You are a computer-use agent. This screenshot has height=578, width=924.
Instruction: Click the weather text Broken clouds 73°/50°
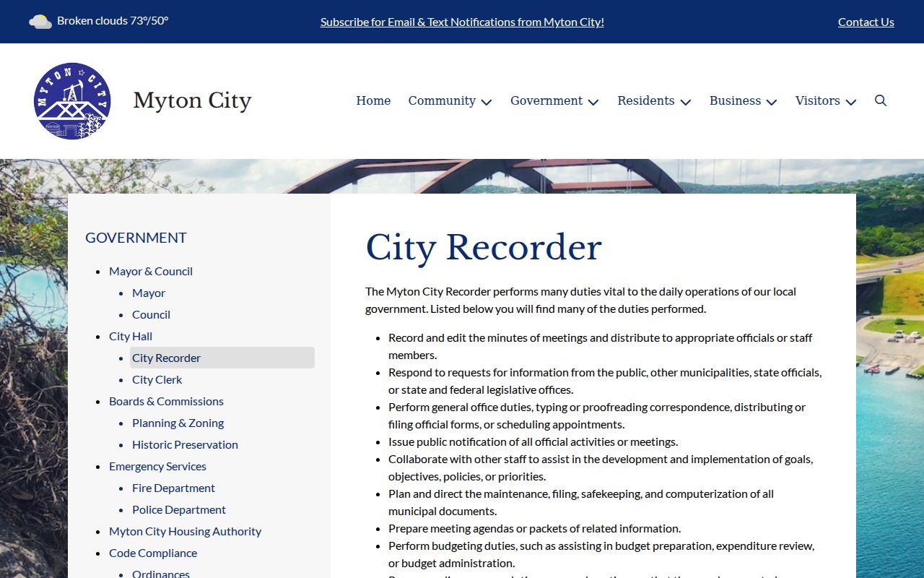point(113,21)
